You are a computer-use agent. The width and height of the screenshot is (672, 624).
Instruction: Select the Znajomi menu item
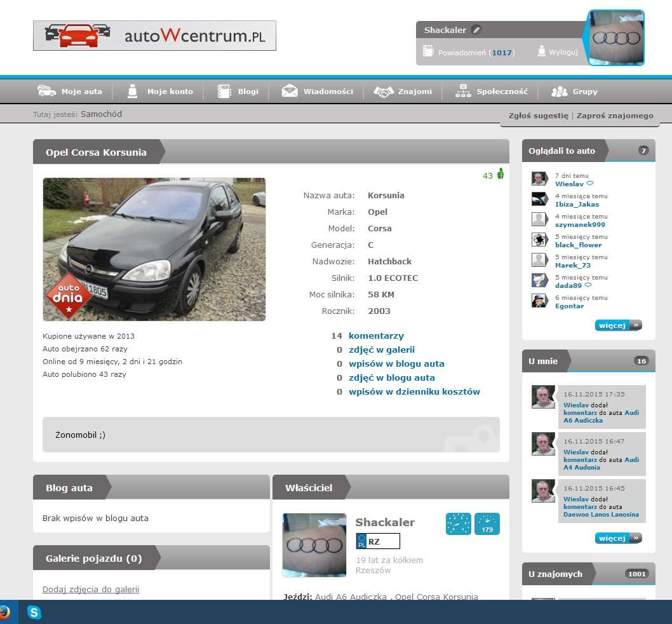pos(415,92)
